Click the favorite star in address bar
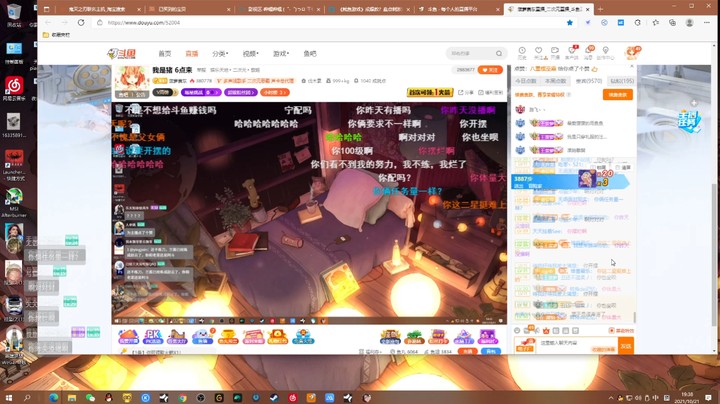The width and height of the screenshot is (720, 404). point(570,22)
